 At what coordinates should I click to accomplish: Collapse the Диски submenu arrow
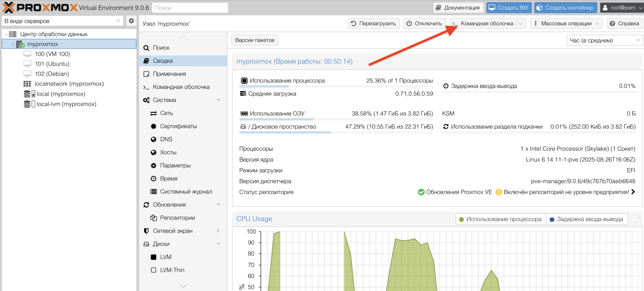click(x=219, y=244)
